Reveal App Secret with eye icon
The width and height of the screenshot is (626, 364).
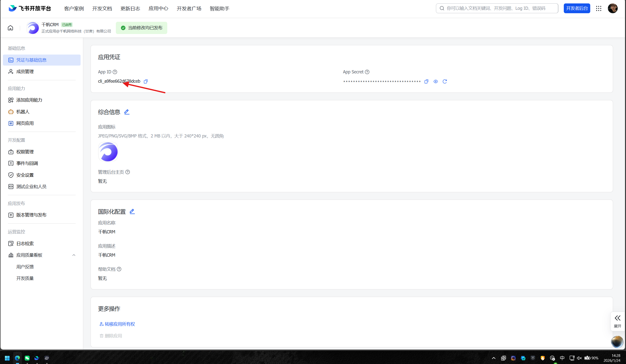(435, 81)
